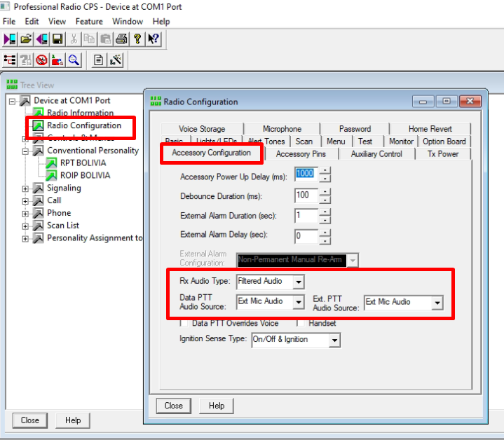Click the yellow question mark Help icon

coord(137,39)
